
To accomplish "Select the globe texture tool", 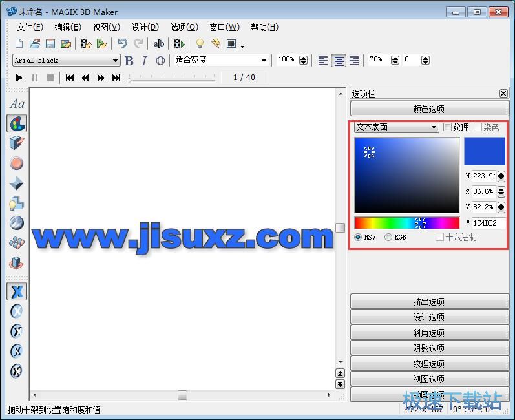I will point(16,223).
